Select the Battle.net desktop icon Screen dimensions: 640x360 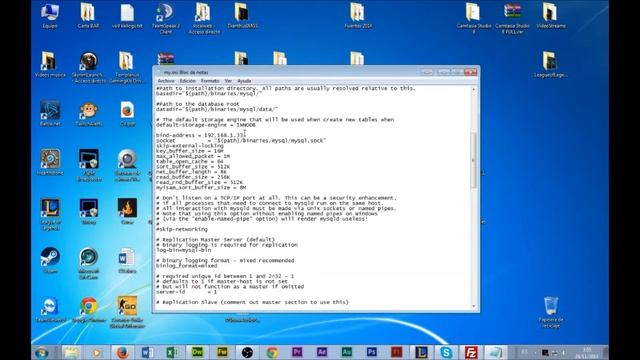(50, 113)
